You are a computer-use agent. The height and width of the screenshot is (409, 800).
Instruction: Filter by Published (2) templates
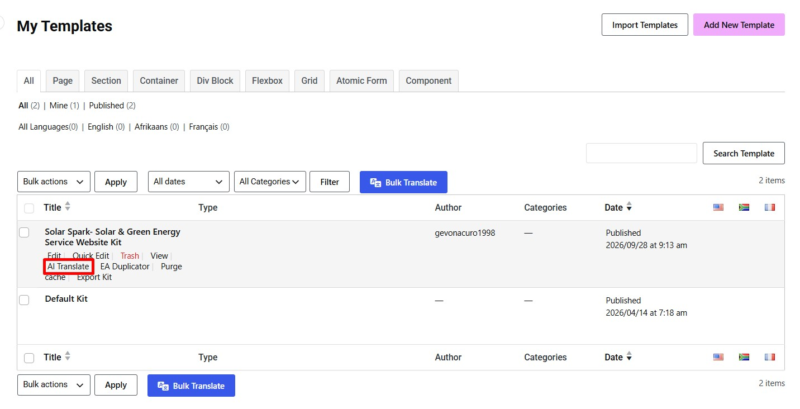[x=112, y=106]
